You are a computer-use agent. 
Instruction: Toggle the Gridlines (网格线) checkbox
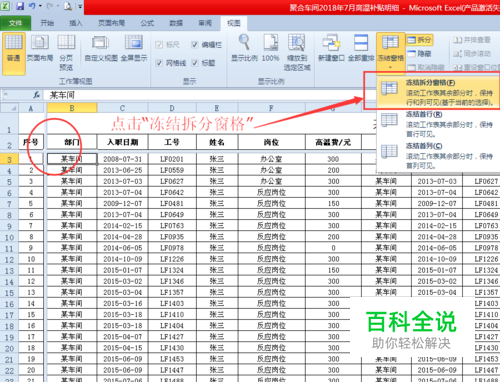[x=159, y=63]
